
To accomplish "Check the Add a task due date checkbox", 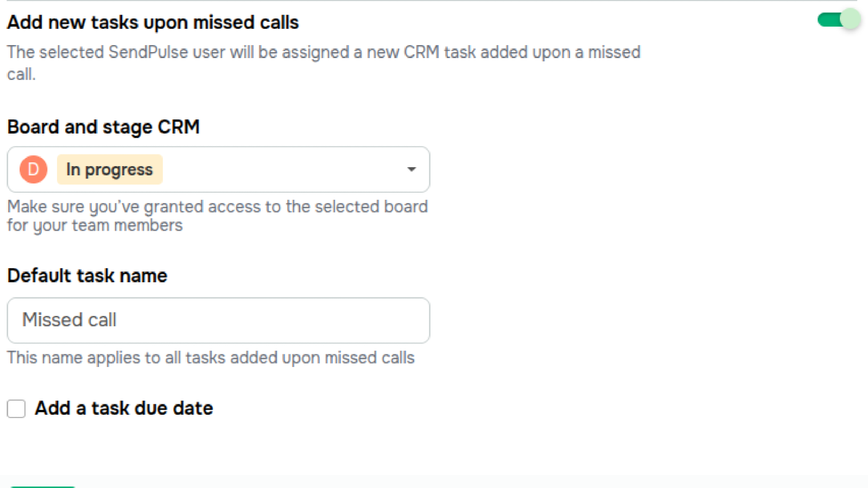I will (16, 408).
